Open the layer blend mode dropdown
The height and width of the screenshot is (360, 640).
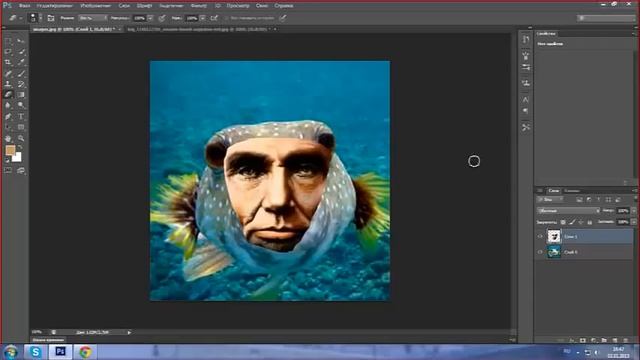click(568, 211)
